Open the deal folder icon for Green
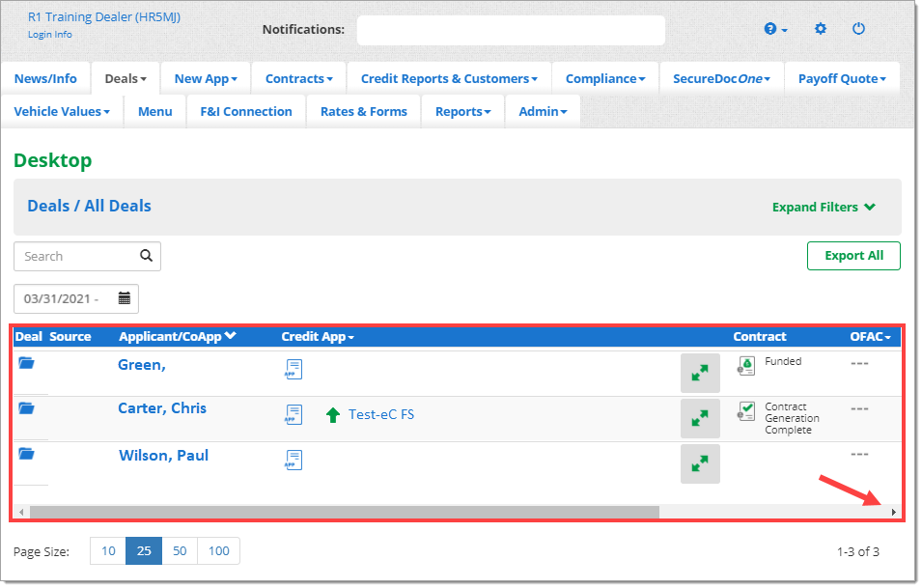The width and height of the screenshot is (922, 588). (26, 363)
